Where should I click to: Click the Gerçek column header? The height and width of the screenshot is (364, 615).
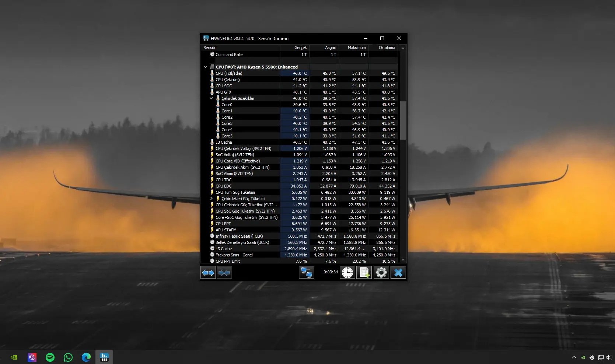pyautogui.click(x=295, y=48)
